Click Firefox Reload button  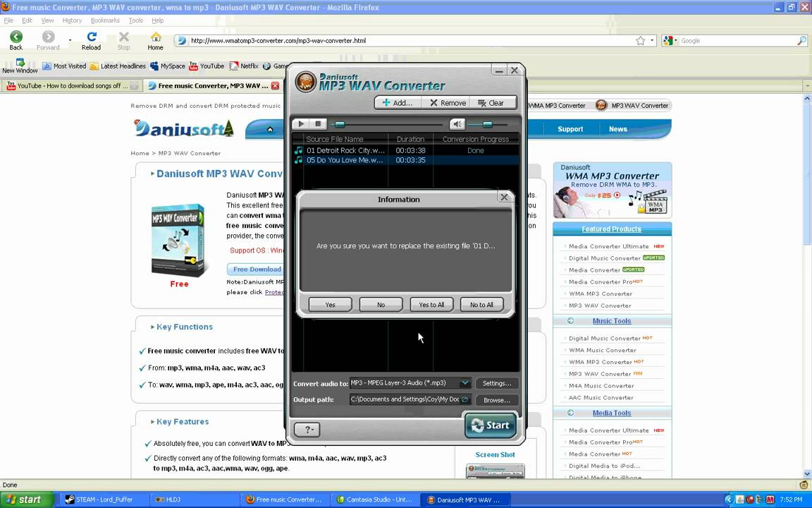coord(91,40)
